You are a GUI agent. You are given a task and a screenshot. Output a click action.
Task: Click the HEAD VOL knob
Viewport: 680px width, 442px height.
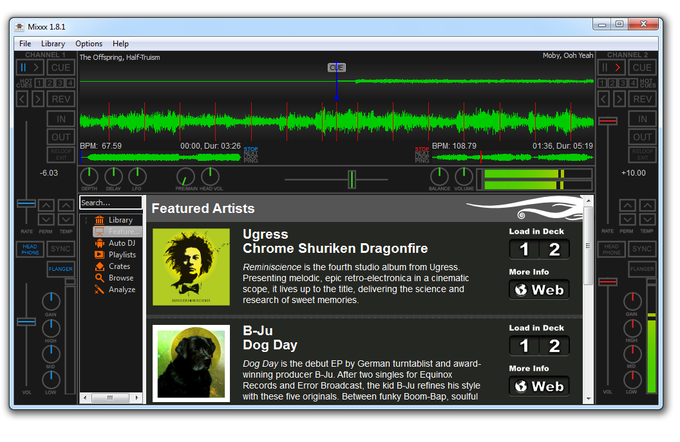(x=210, y=177)
